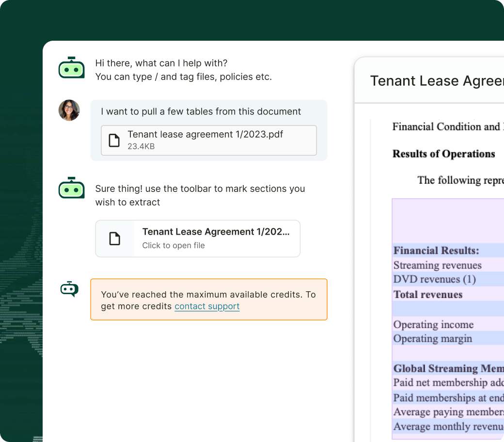The width and height of the screenshot is (504, 442).
Task: Click the Tenant Lease Agreement panel title
Action: (x=437, y=80)
